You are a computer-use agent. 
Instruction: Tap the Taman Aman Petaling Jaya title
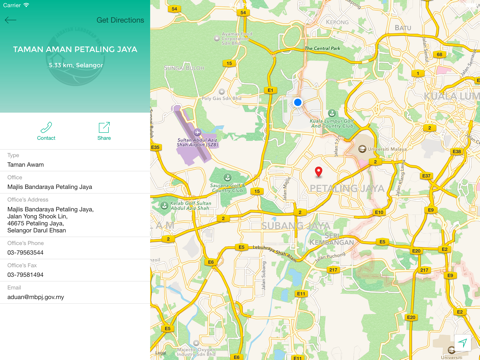75,49
